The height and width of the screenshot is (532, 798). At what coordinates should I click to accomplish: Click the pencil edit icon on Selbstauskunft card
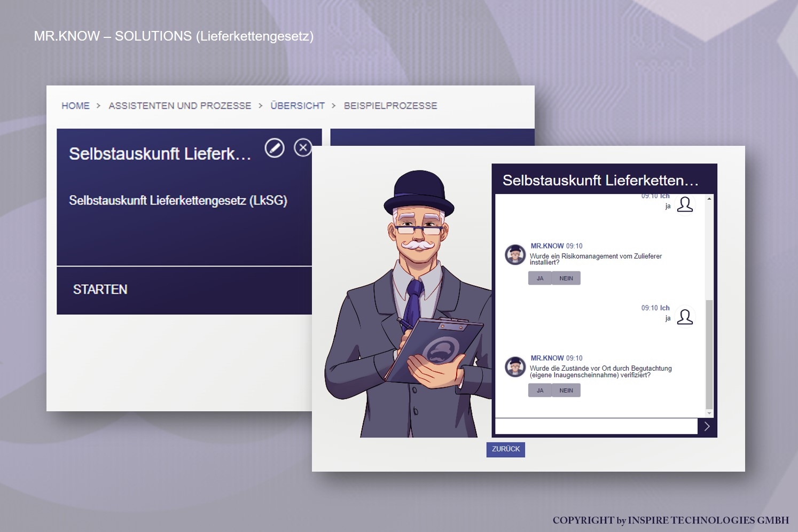click(x=275, y=148)
